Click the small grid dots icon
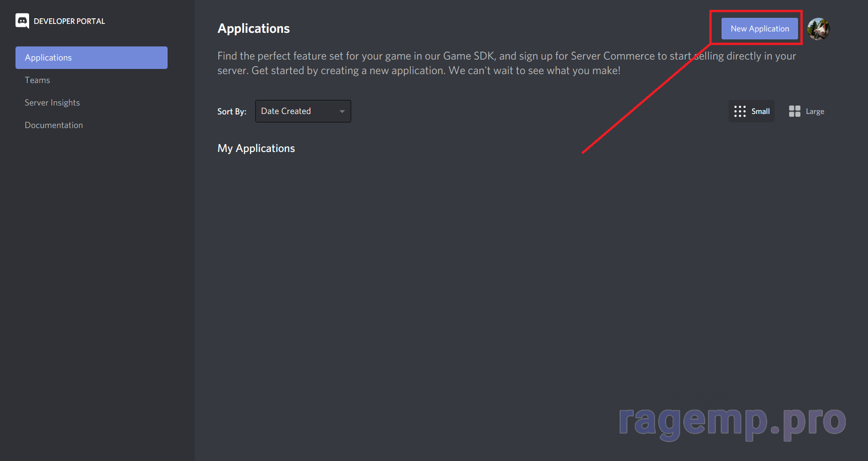The height and width of the screenshot is (461, 868). [x=740, y=111]
